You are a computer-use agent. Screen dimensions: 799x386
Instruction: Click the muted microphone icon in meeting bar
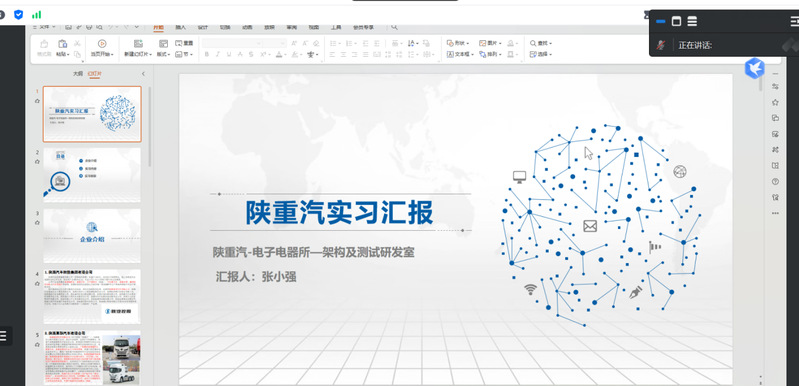(661, 45)
